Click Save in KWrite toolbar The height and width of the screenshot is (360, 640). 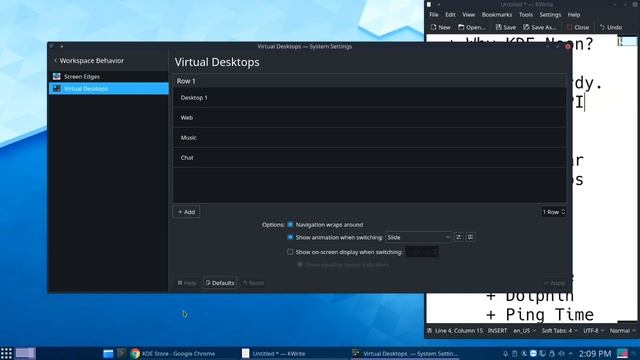coord(506,27)
